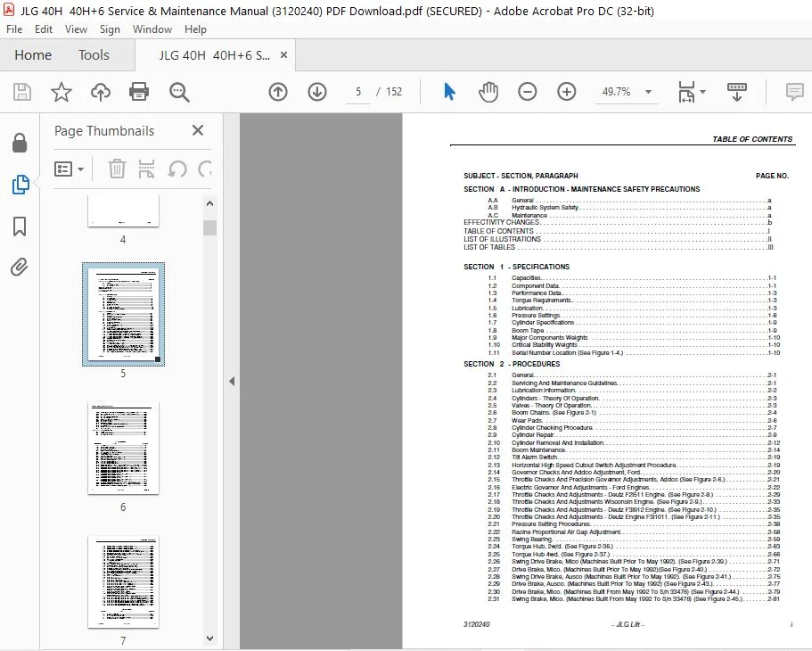
Task: Toggle the Page Thumbnails sidebar icon
Action: [x=21, y=184]
